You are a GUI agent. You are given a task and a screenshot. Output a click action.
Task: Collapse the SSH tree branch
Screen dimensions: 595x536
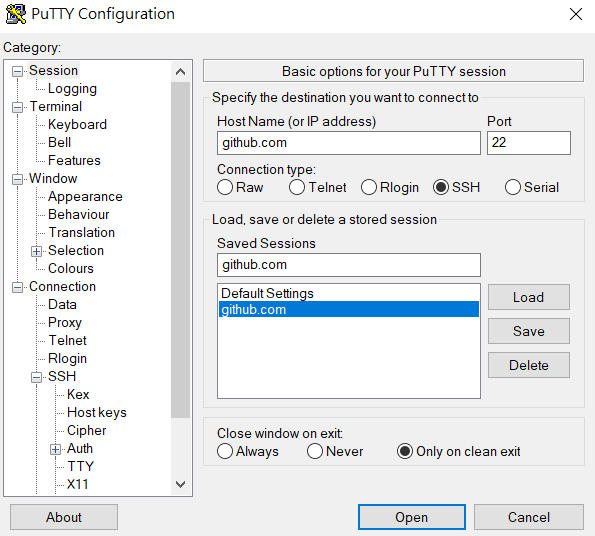pyautogui.click(x=36, y=377)
